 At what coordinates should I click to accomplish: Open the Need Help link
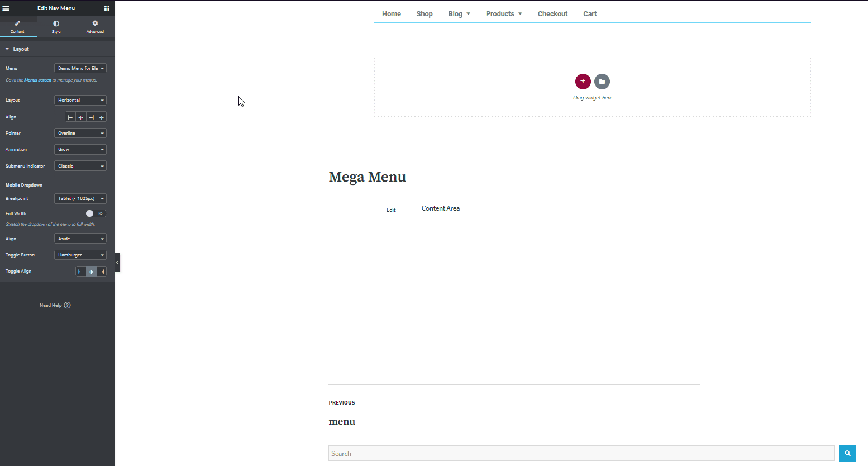55,305
